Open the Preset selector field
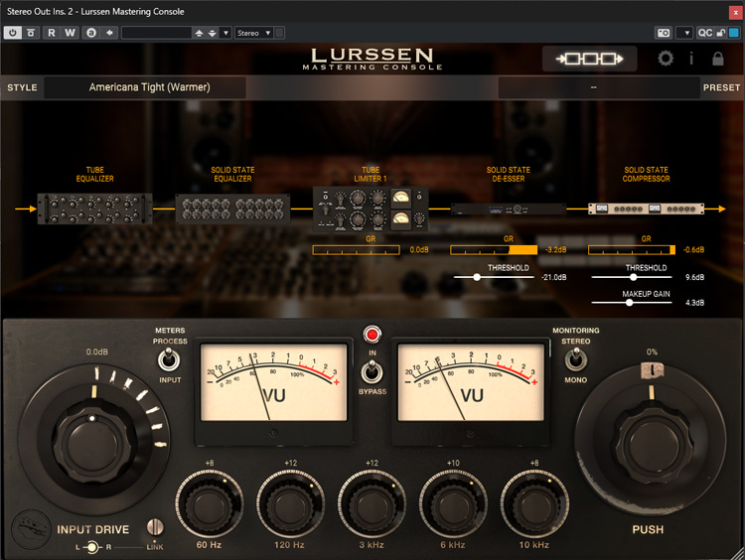 click(599, 87)
